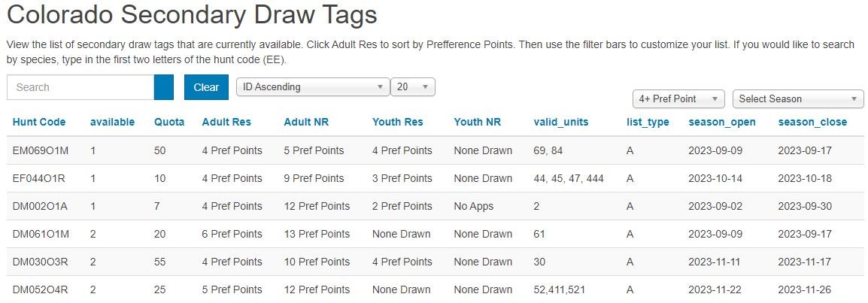Sort by available column header
The height and width of the screenshot is (303, 868).
[112, 123]
